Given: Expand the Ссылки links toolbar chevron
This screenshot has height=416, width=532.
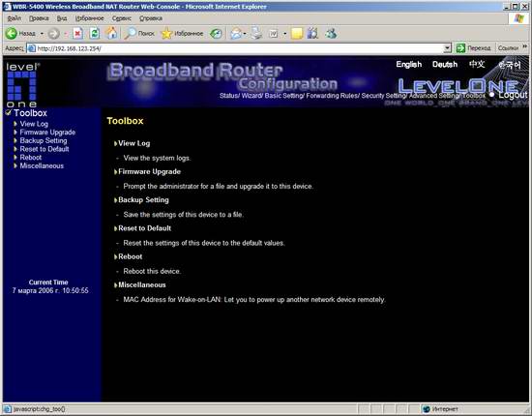Looking at the screenshot, I should (524, 46).
